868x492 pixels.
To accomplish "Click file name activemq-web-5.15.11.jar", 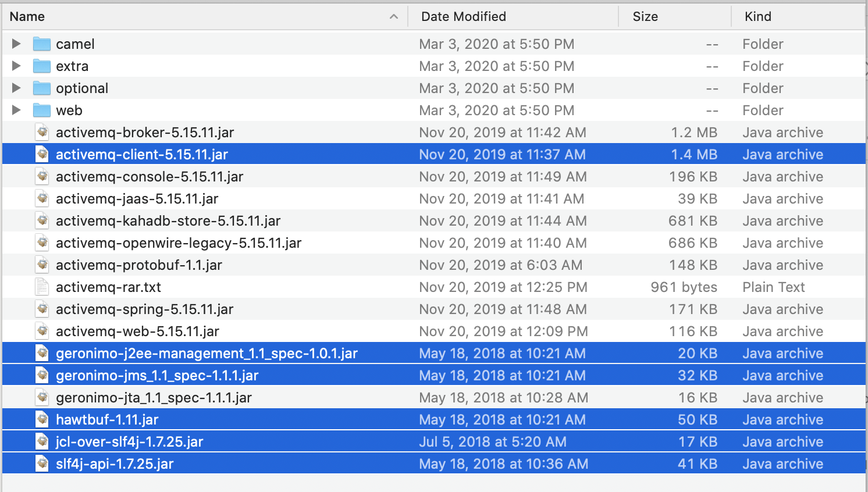I will [x=137, y=331].
